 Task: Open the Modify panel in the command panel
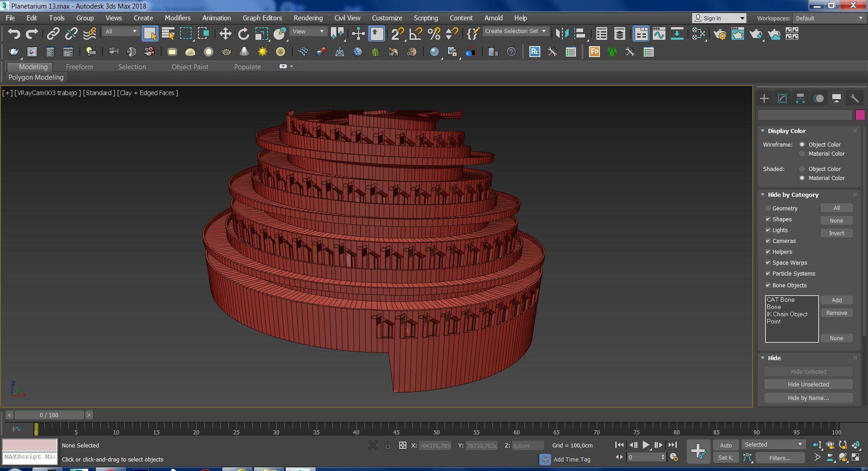coord(782,98)
